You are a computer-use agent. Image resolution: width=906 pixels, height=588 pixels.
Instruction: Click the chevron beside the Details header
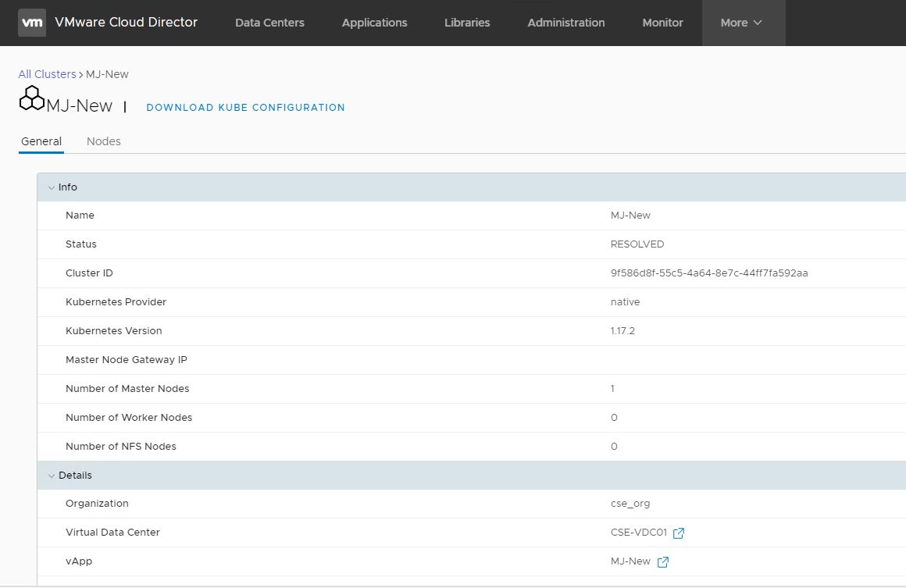[51, 475]
